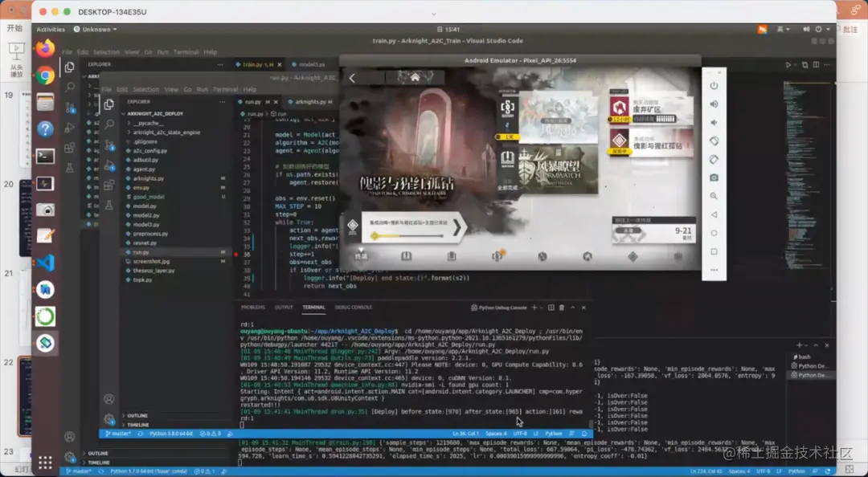The height and width of the screenshot is (477, 868).
Task: Switch to the OUTPUT panel tab
Action: (284, 307)
